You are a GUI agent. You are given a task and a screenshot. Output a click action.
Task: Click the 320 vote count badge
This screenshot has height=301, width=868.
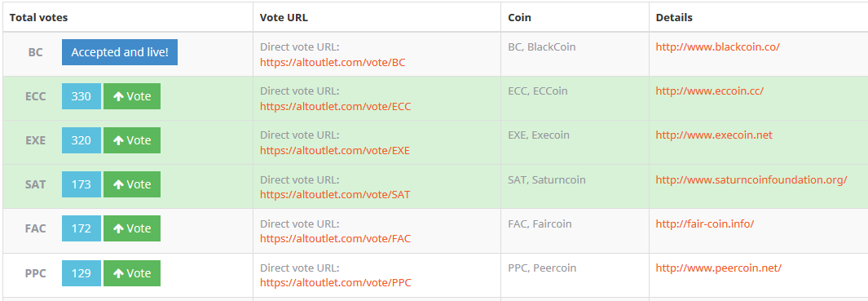82,140
